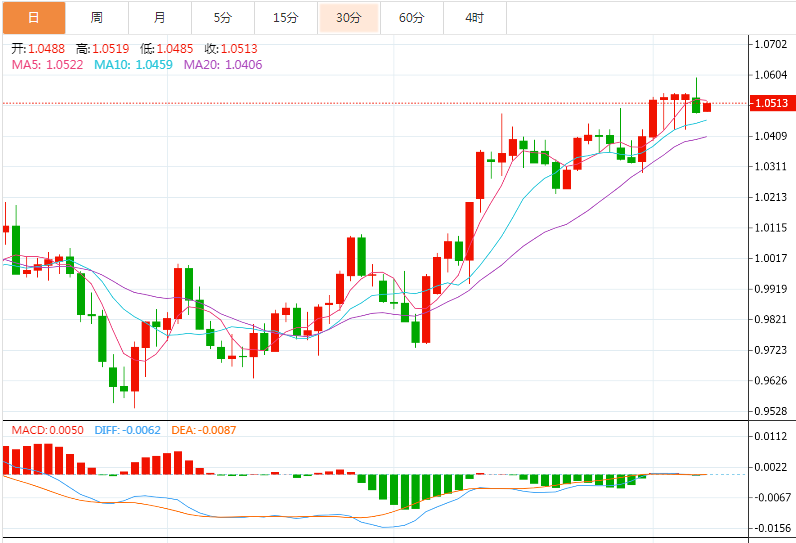Click the 1.0017 price axis label
The height and width of the screenshot is (543, 796).
pyautogui.click(x=771, y=258)
